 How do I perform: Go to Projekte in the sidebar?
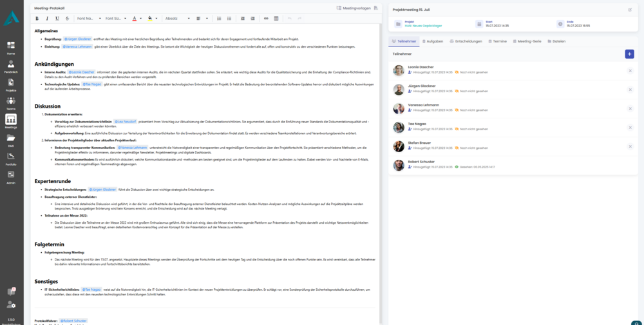pyautogui.click(x=11, y=85)
